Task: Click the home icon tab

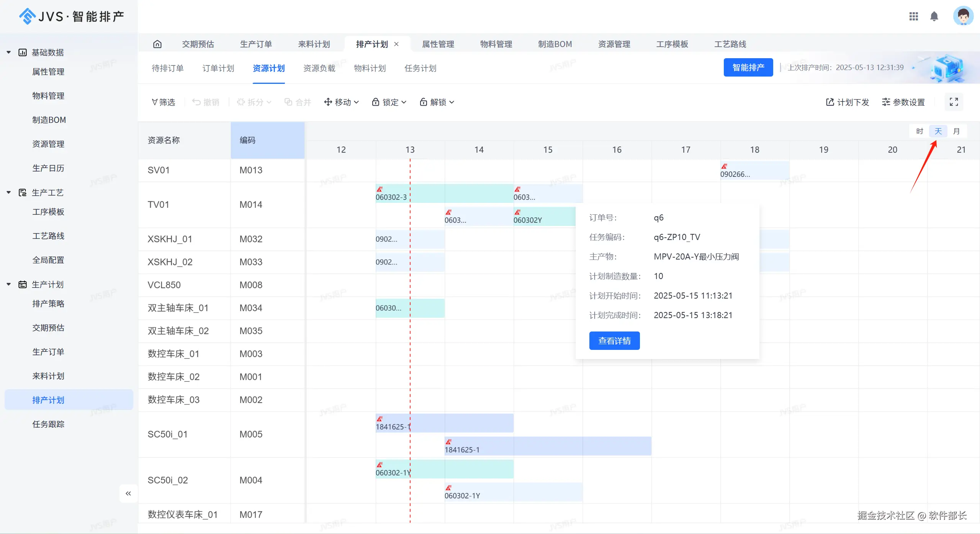Action: (157, 44)
